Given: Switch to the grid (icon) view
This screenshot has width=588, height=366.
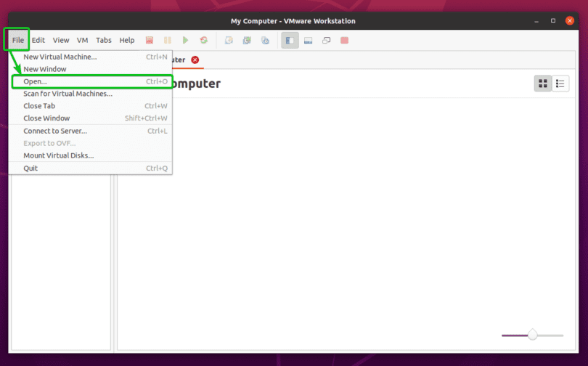Looking at the screenshot, I should click(542, 84).
